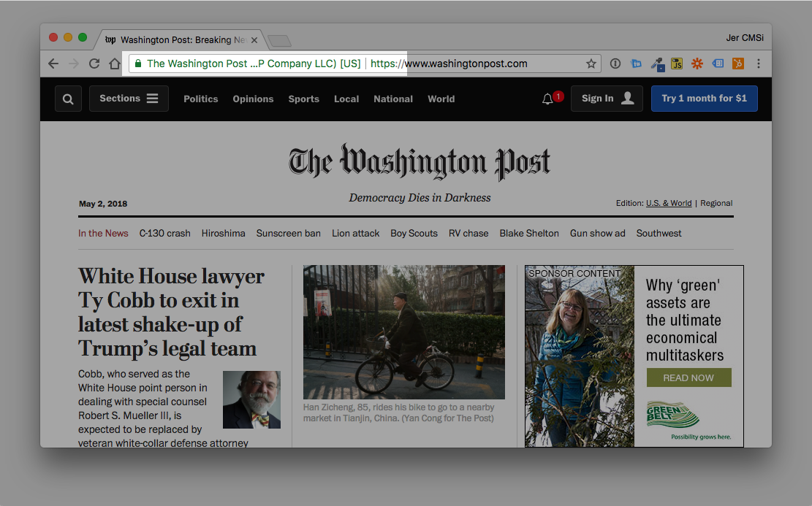The width and height of the screenshot is (812, 506).
Task: Open the bicycle rider photo in Tianjin
Action: (x=404, y=332)
